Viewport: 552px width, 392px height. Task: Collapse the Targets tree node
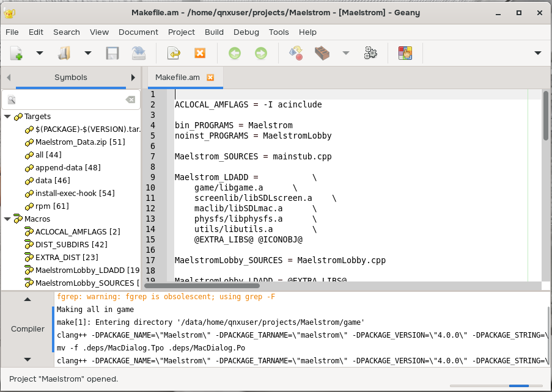pos(7,116)
